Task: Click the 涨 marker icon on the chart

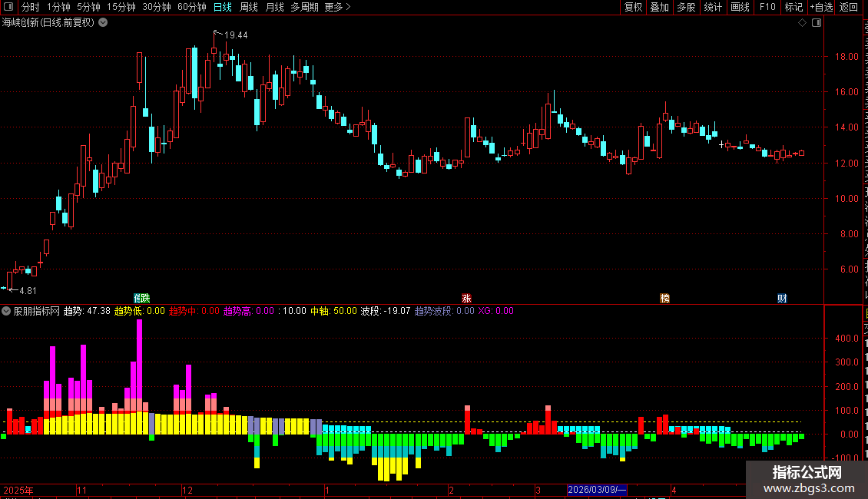Action: [x=466, y=298]
